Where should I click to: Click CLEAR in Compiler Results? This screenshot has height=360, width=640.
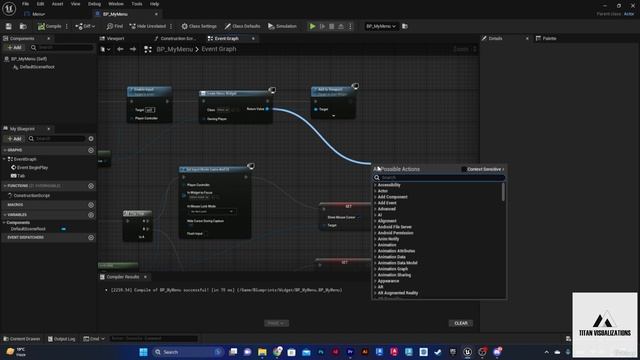coord(461,323)
